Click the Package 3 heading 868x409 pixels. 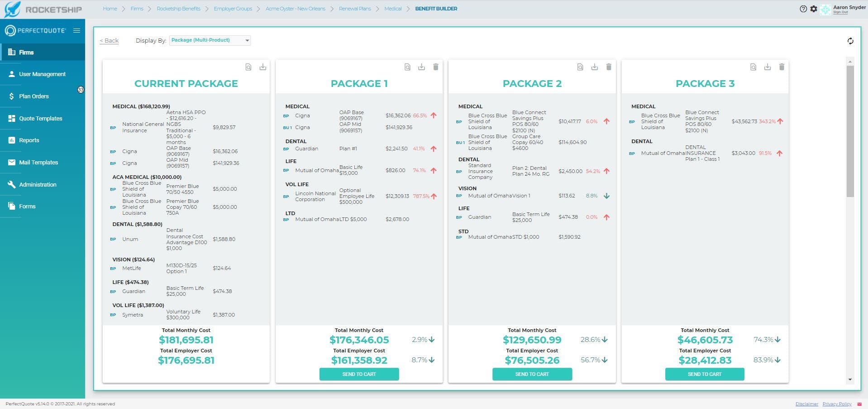(705, 84)
